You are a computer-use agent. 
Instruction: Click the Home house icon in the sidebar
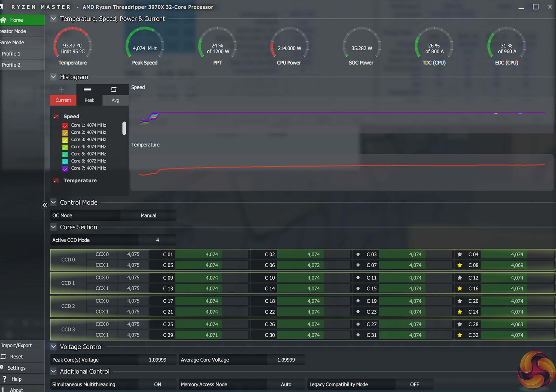coord(4,20)
